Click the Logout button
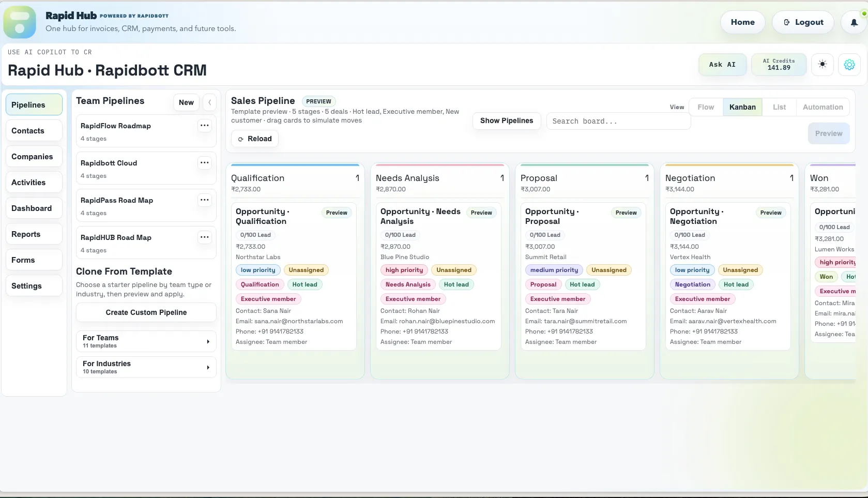 [x=803, y=22]
